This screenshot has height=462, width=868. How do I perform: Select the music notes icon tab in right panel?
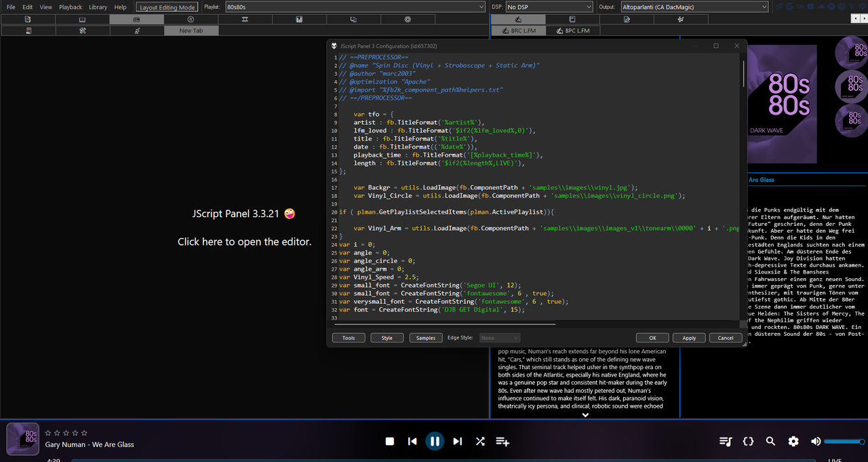(x=681, y=20)
